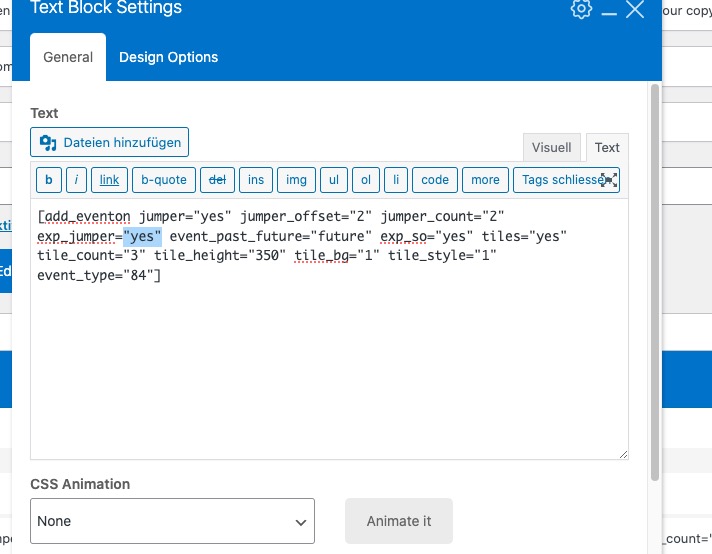Click the Animate it button

click(399, 521)
